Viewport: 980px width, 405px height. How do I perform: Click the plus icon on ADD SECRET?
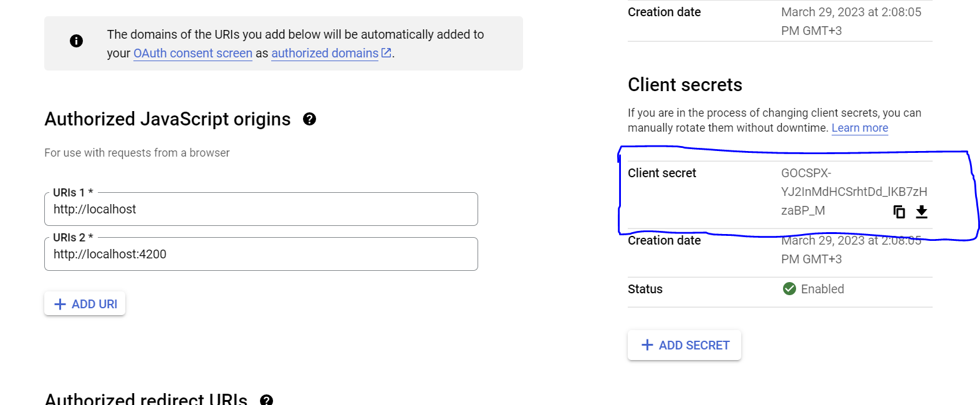click(647, 345)
